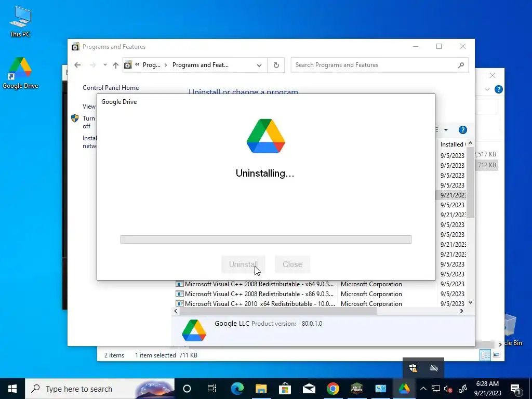Launch Microsoft Edge from taskbar
Screen dimensions: 532x399
[237, 389]
